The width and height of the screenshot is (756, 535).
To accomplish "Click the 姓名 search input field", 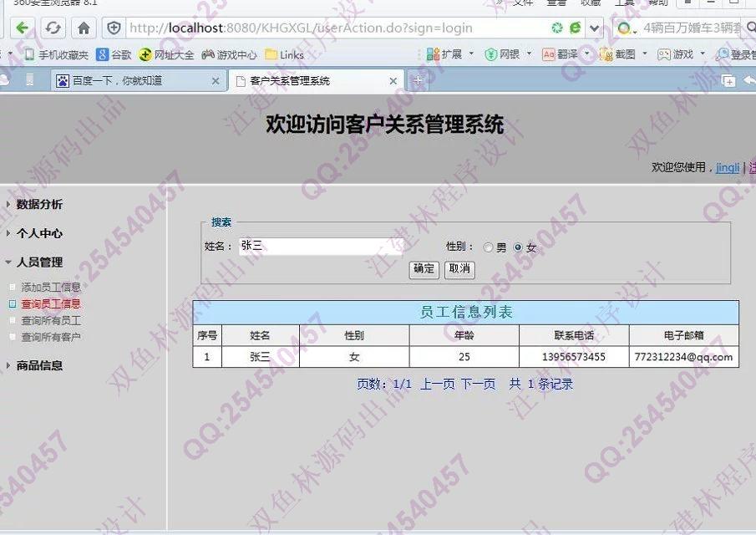I will click(321, 246).
